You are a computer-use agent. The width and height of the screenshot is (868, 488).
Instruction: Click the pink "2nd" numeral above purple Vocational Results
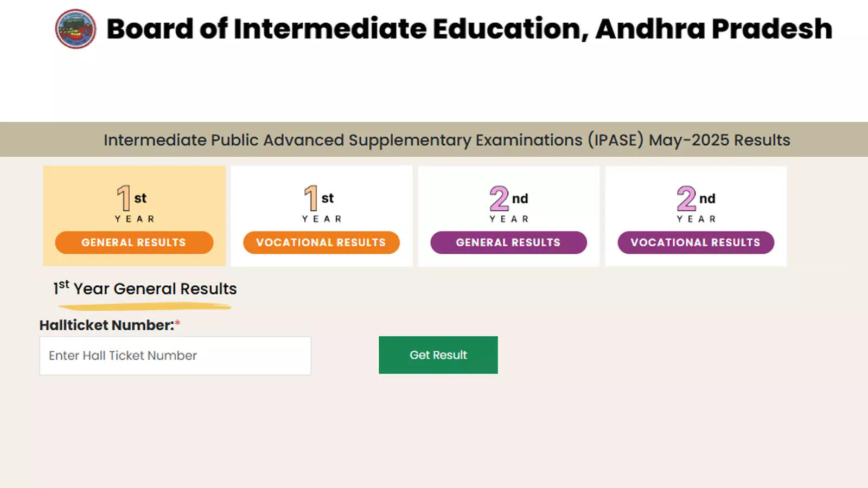[686, 198]
